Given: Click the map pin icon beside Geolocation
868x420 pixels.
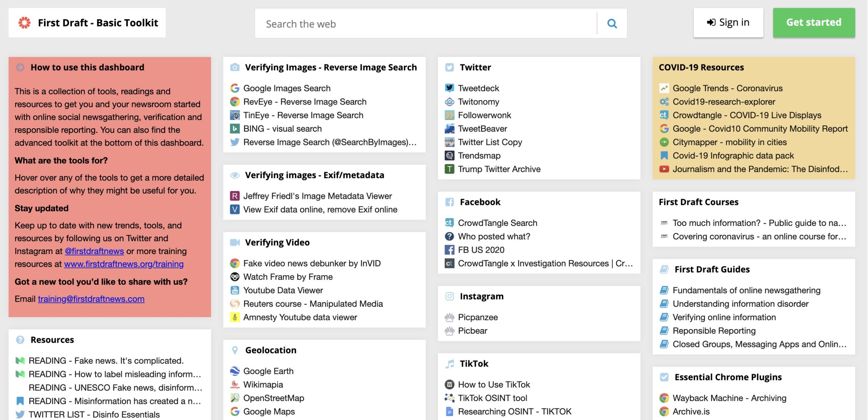Looking at the screenshot, I should 235,350.
